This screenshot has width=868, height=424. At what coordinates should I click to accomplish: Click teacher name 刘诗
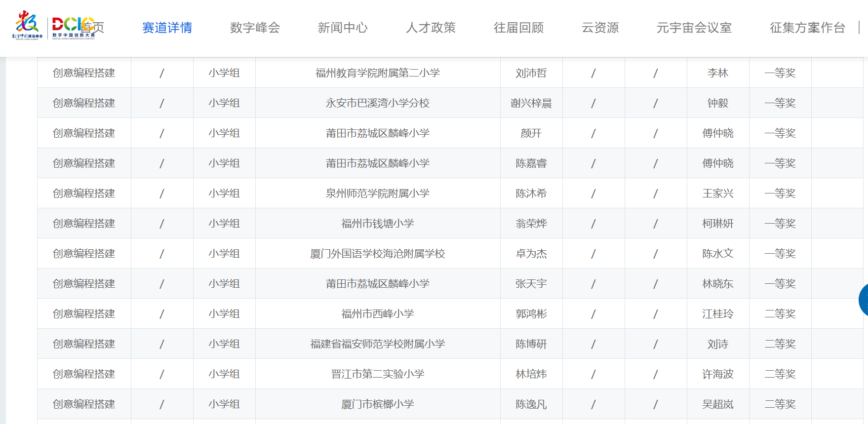click(x=718, y=344)
